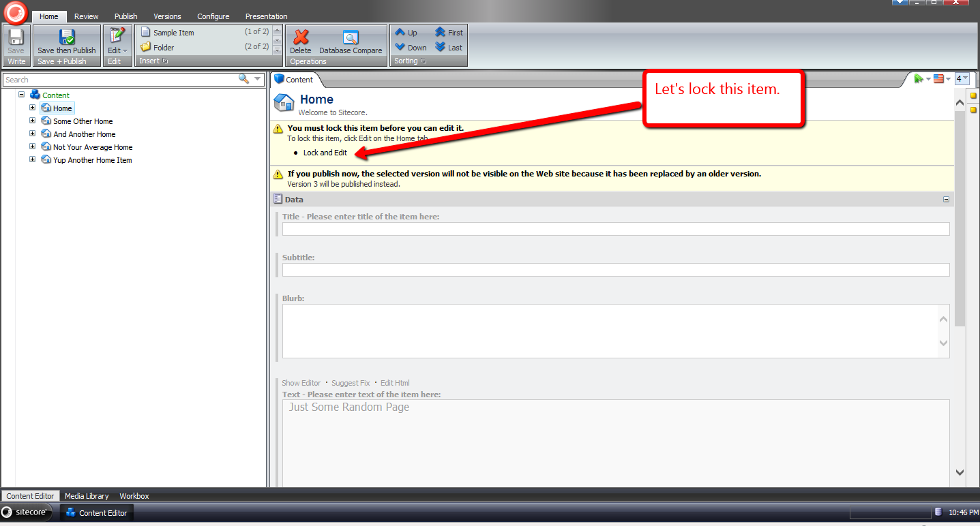Collapse the Data section
The image size is (980, 526).
pyautogui.click(x=946, y=200)
